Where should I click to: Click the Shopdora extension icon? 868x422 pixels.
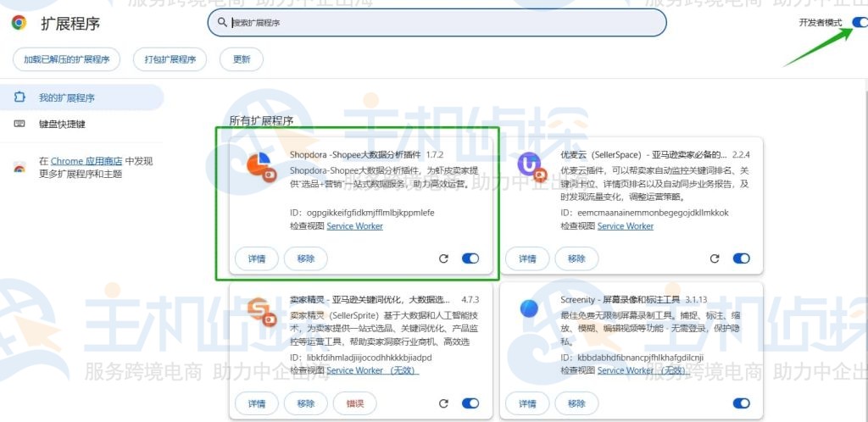pos(261,166)
